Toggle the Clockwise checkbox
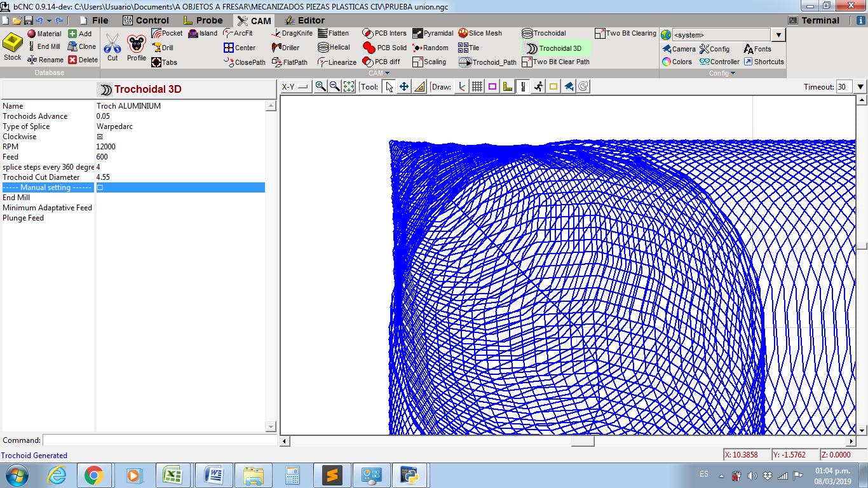 [x=100, y=136]
